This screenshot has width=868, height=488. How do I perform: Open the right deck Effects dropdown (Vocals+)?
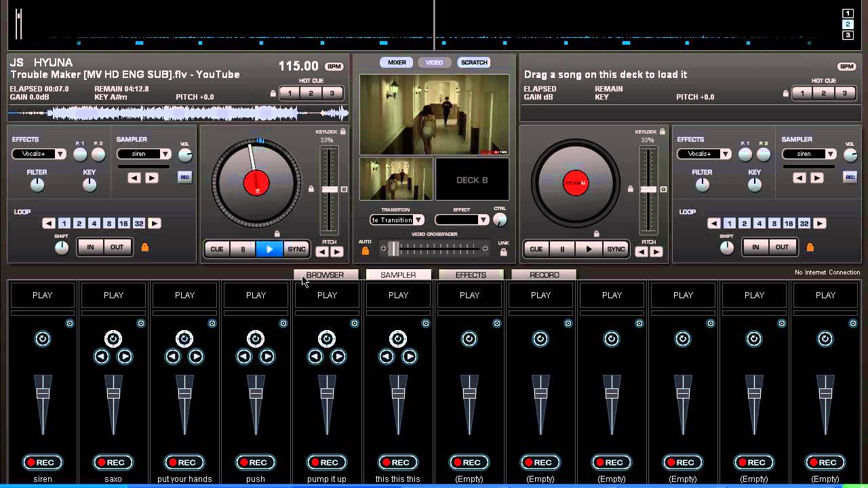[x=704, y=154]
